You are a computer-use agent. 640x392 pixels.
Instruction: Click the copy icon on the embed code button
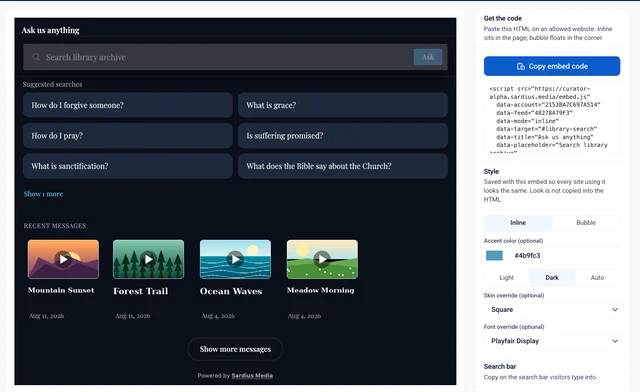pyautogui.click(x=521, y=66)
